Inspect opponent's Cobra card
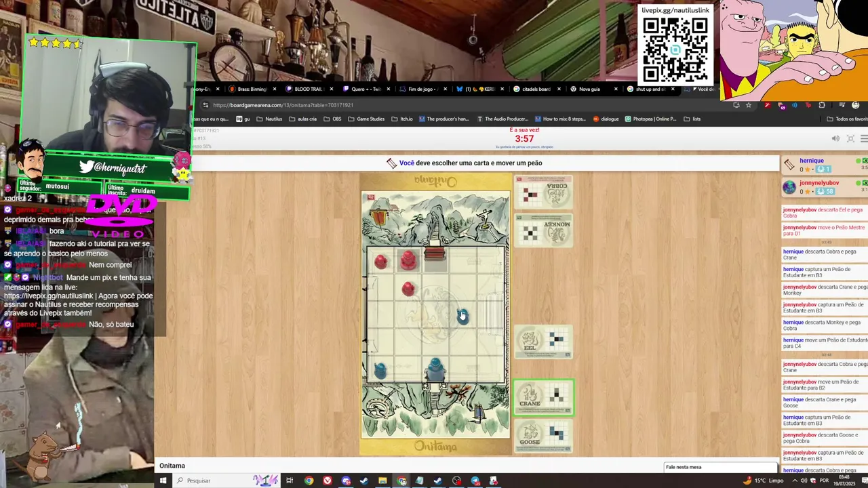This screenshot has height=488, width=868. coord(543,192)
